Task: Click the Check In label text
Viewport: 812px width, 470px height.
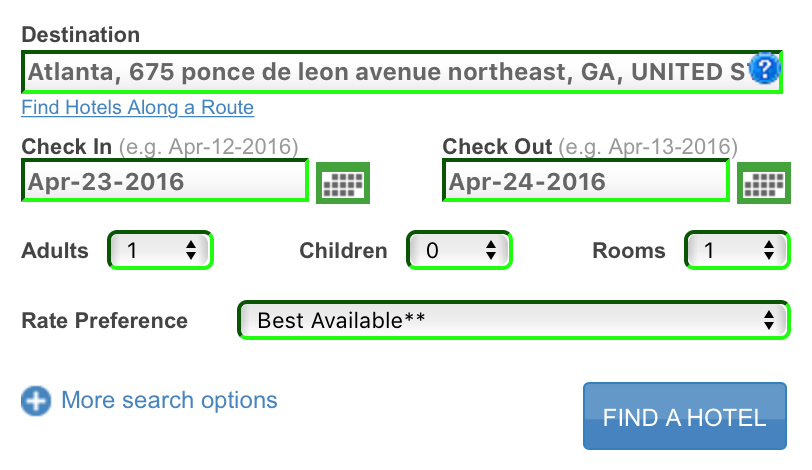Action: (67, 147)
